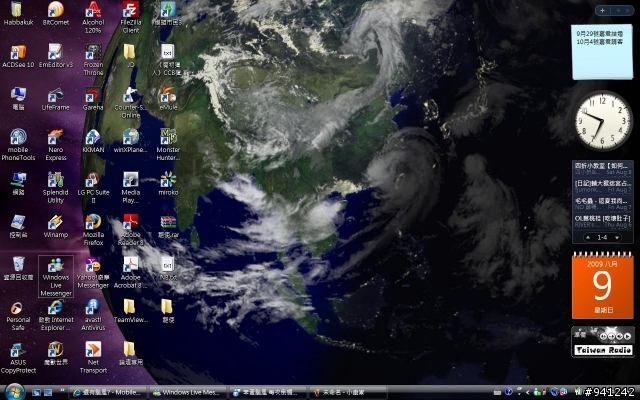Launch the Adobe Acrobat 8 shortcut
Image resolution: width=640 pixels, height=400 pixels.
point(131,273)
